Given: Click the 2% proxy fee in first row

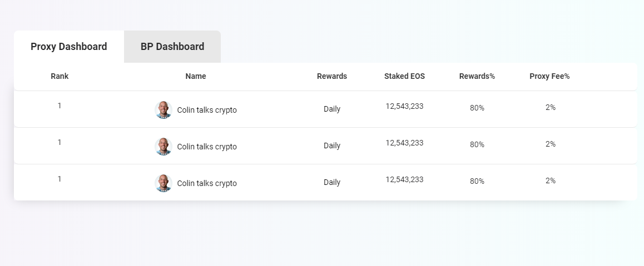Looking at the screenshot, I should pos(551,108).
